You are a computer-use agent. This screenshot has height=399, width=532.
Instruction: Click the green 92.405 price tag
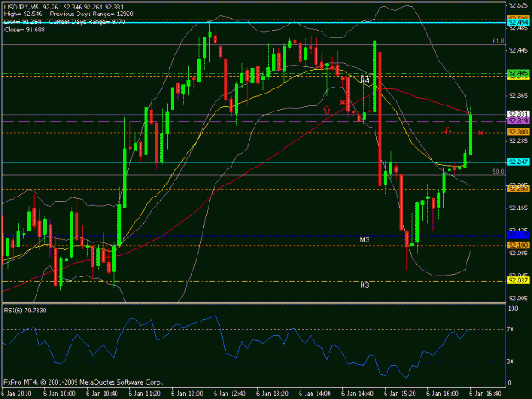(x=518, y=73)
